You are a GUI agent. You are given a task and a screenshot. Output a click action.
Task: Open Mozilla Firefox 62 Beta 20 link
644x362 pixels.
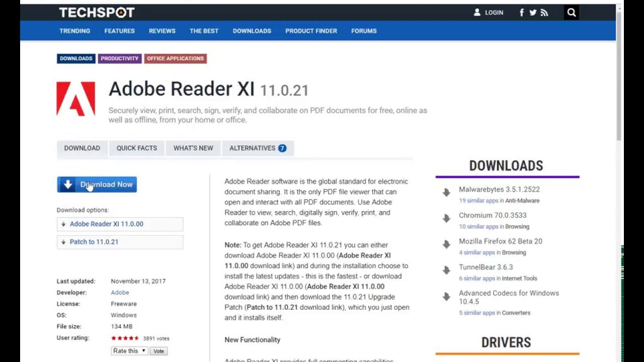[x=501, y=241]
